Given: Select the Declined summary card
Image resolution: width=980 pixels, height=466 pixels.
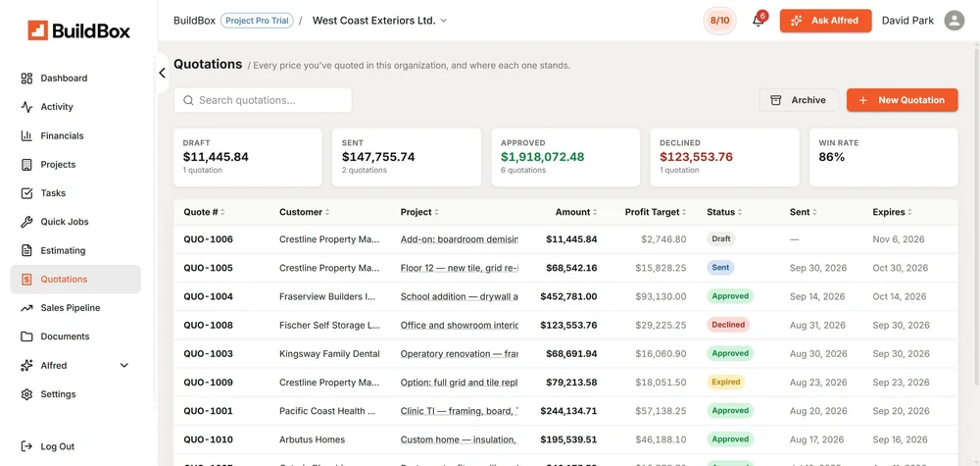Looking at the screenshot, I should [724, 157].
